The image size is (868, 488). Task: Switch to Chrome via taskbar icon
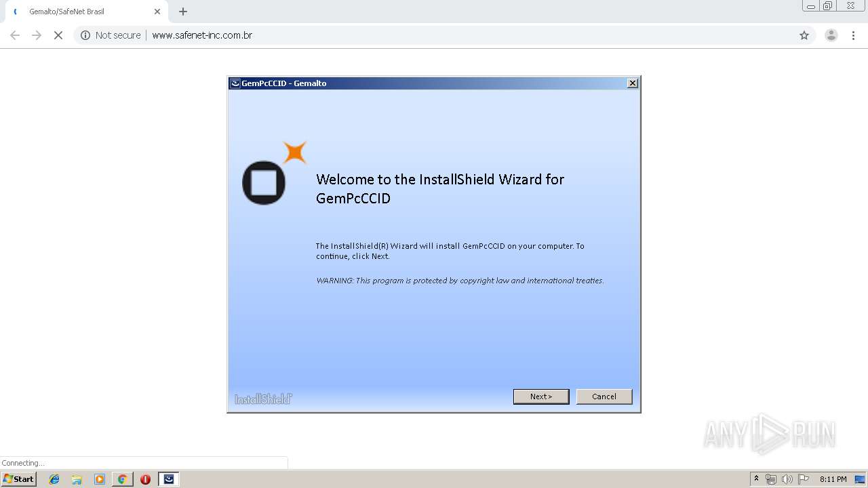click(x=122, y=479)
